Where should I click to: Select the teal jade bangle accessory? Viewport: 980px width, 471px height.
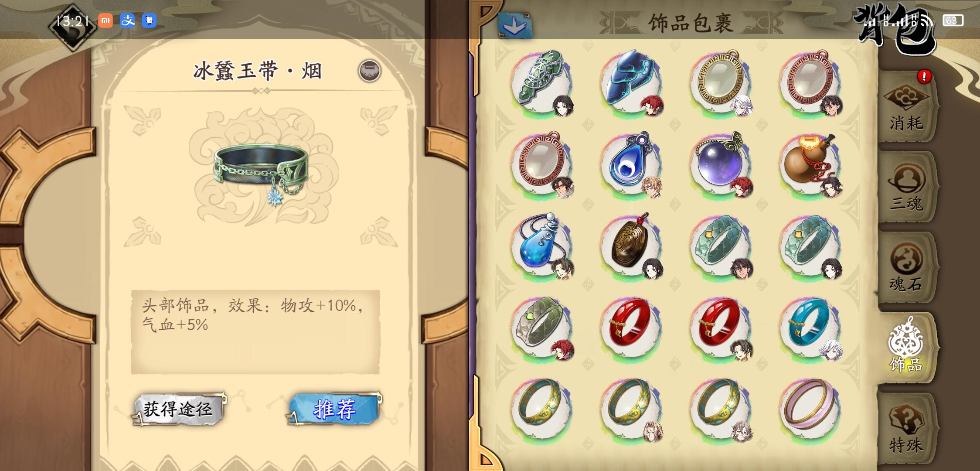coord(810,327)
